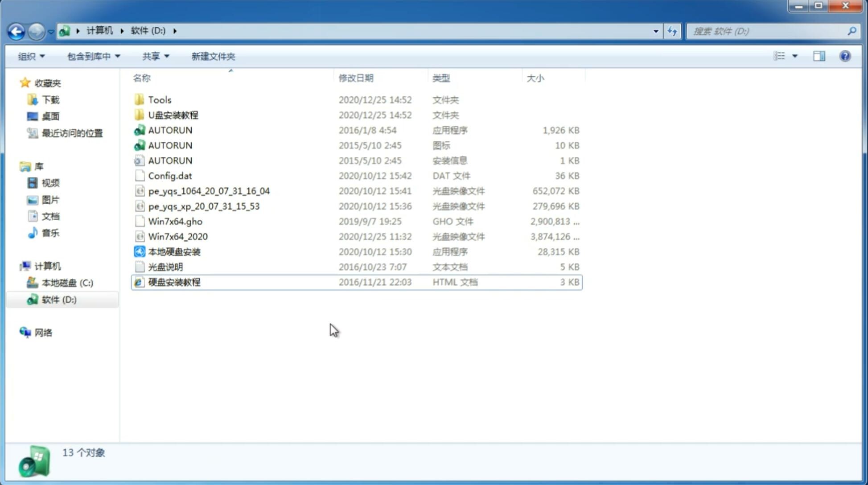The width and height of the screenshot is (868, 485).
Task: Open Win7x64.gho backup file
Action: click(x=176, y=221)
